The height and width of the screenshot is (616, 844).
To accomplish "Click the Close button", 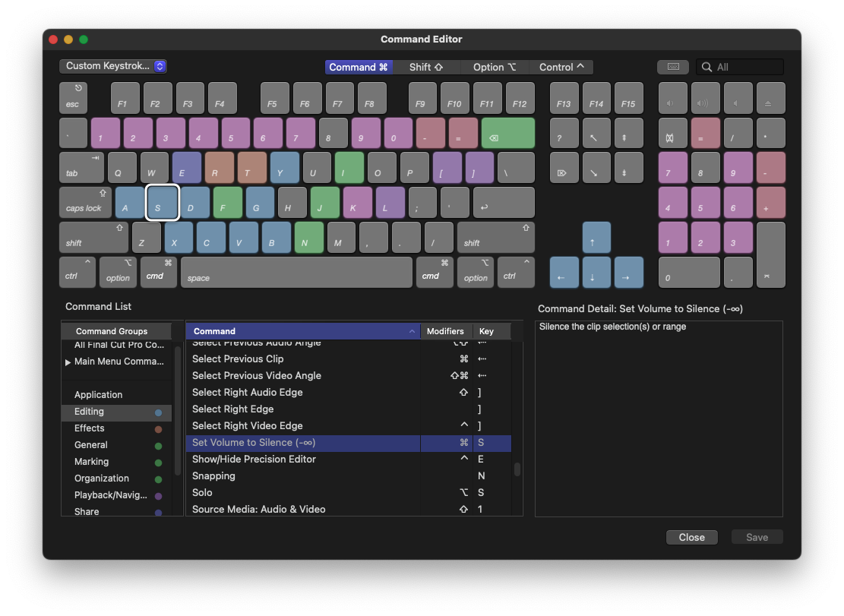I will click(691, 538).
